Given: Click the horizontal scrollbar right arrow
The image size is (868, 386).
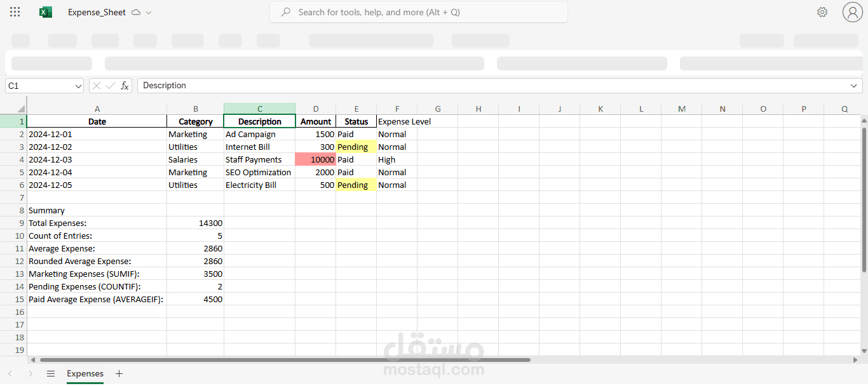Looking at the screenshot, I should (x=854, y=360).
